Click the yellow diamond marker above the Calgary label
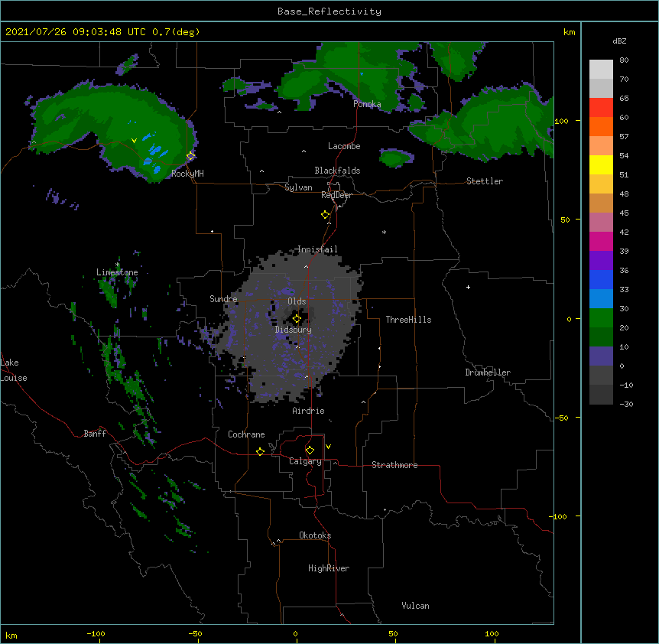Screen dimensions: 659x644 pyautogui.click(x=310, y=450)
